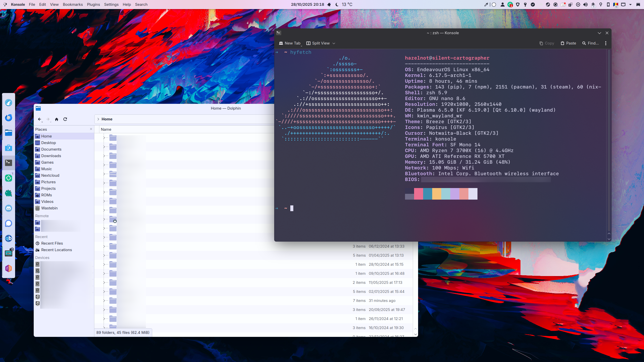Open the Bookmarks menu
The image size is (644, 362).
[x=73, y=5]
